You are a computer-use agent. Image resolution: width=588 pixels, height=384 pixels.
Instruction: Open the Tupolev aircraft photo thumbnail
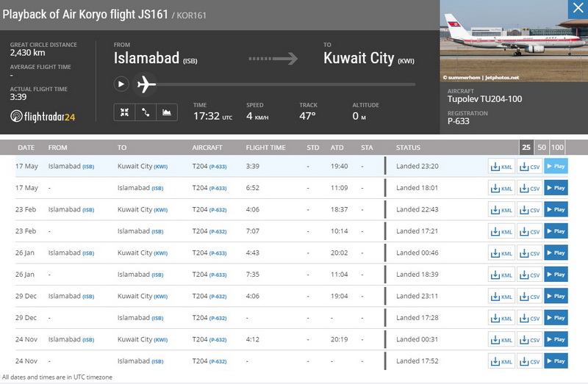point(514,41)
